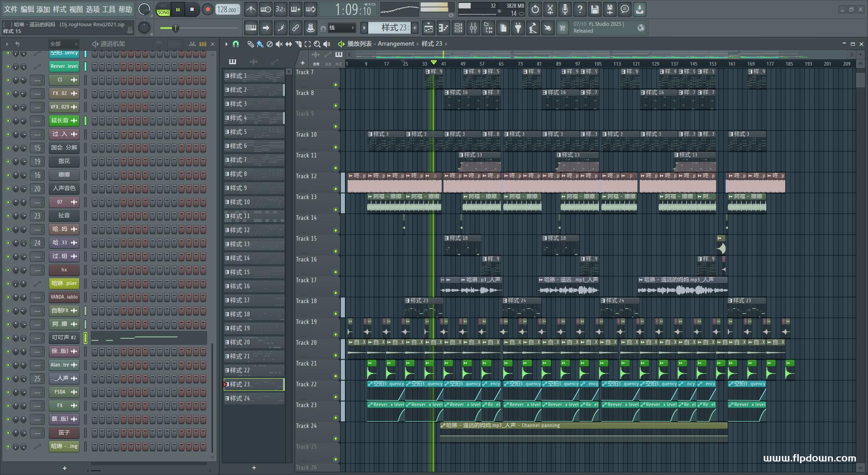Adjust the master pitch knob
This screenshot has height=475, width=868.
point(144,28)
